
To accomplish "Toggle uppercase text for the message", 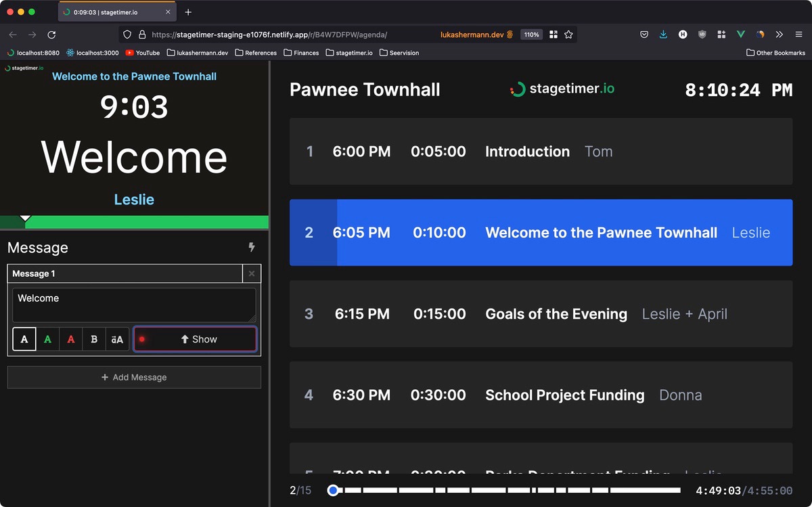I will [x=117, y=339].
